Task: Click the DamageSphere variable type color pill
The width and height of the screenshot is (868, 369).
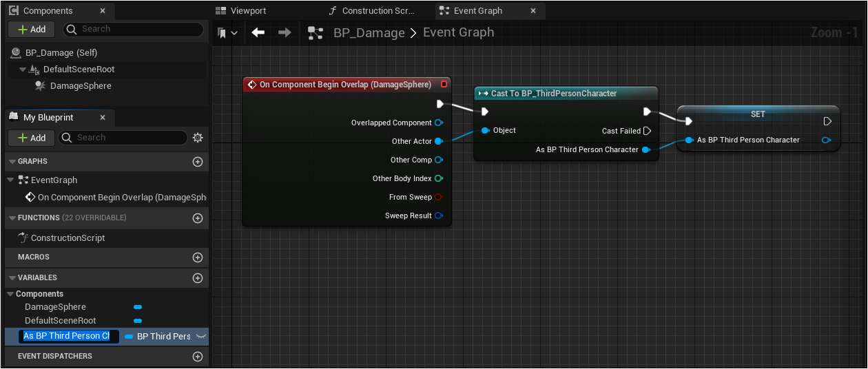Action: [138, 307]
